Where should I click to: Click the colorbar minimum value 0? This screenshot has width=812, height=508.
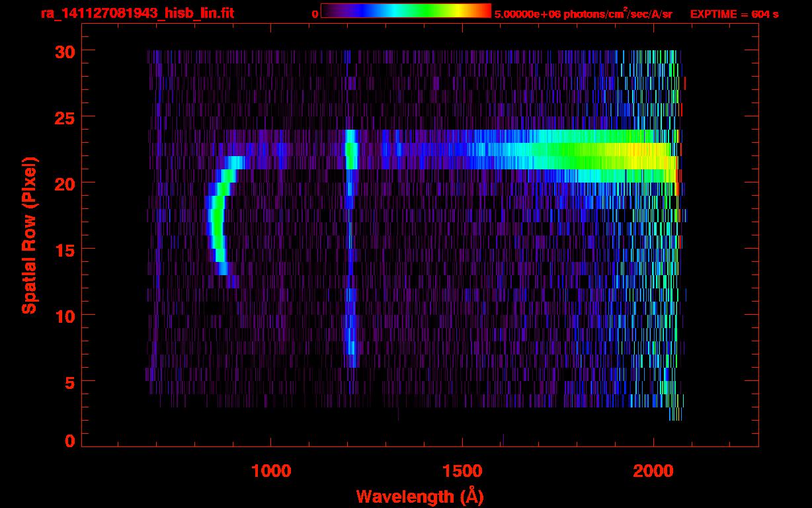pyautogui.click(x=315, y=14)
